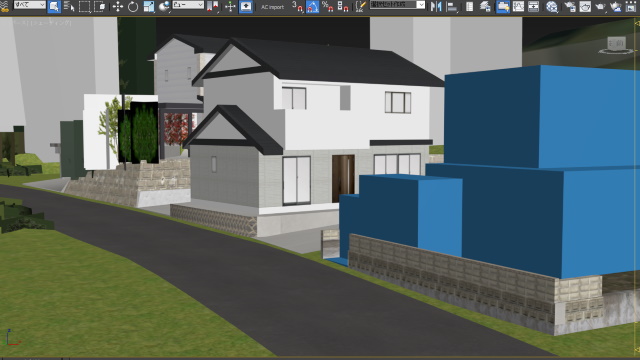The image size is (640, 360).
Task: Select the white house's front door
Action: (343, 178)
